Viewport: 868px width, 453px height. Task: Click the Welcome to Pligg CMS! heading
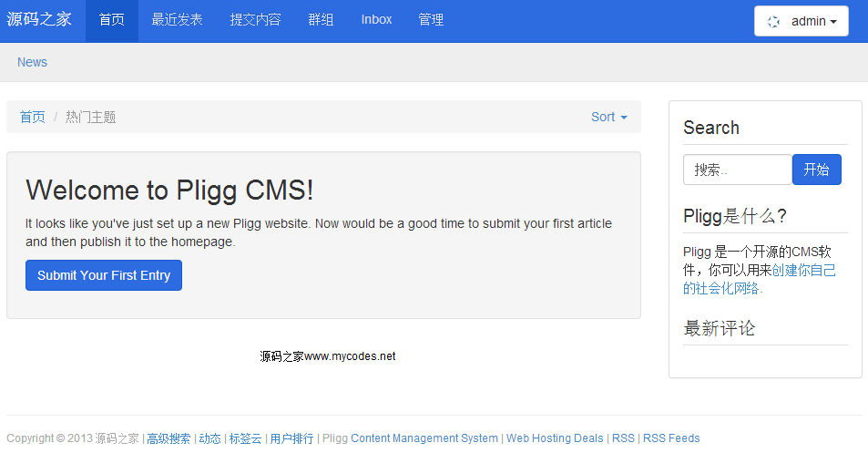pos(169,190)
